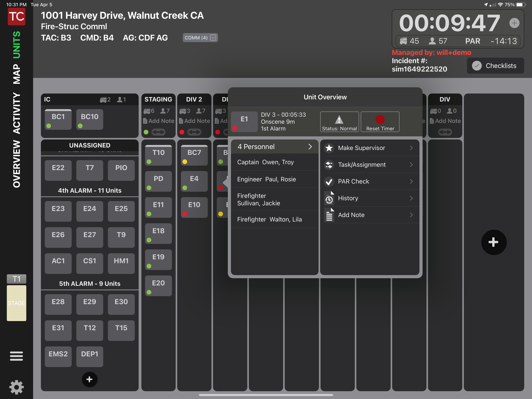The image size is (532, 399).
Task: Toggle green status dot in STAGING header
Action: coord(146,132)
